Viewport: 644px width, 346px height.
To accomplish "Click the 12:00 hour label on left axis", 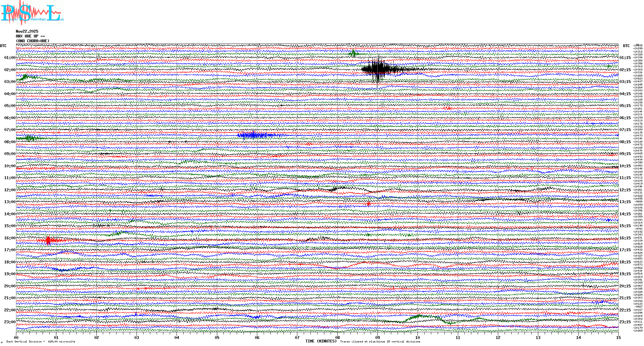I will pos(10,190).
